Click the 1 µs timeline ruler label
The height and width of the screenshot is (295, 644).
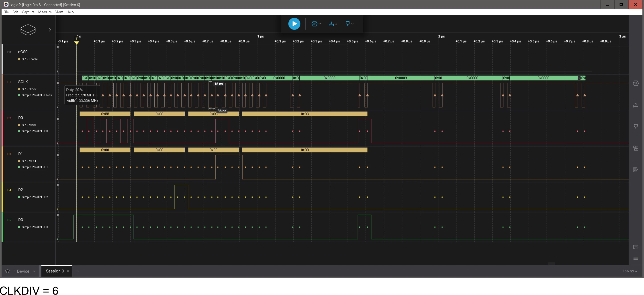pyautogui.click(x=260, y=37)
